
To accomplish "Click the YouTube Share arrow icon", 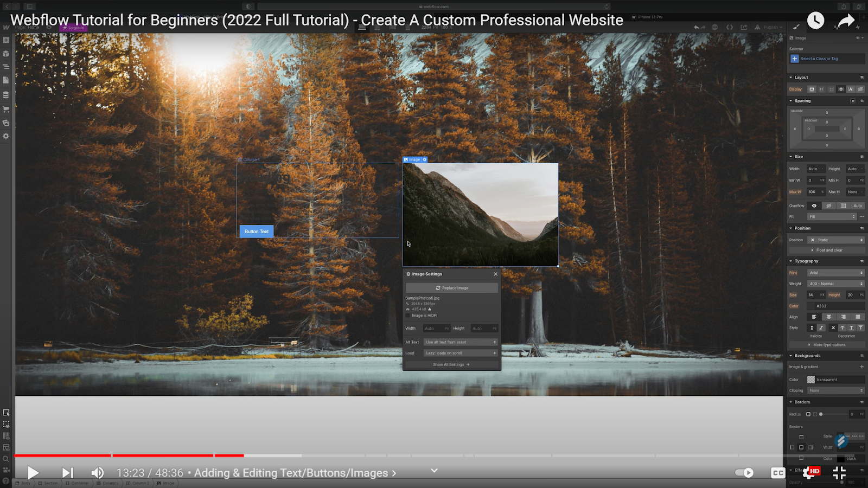I will pos(846,21).
